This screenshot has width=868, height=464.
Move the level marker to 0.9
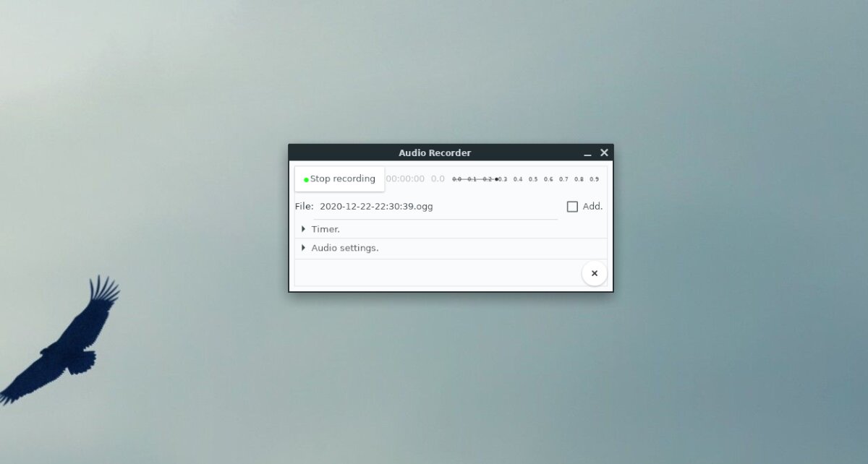595,179
